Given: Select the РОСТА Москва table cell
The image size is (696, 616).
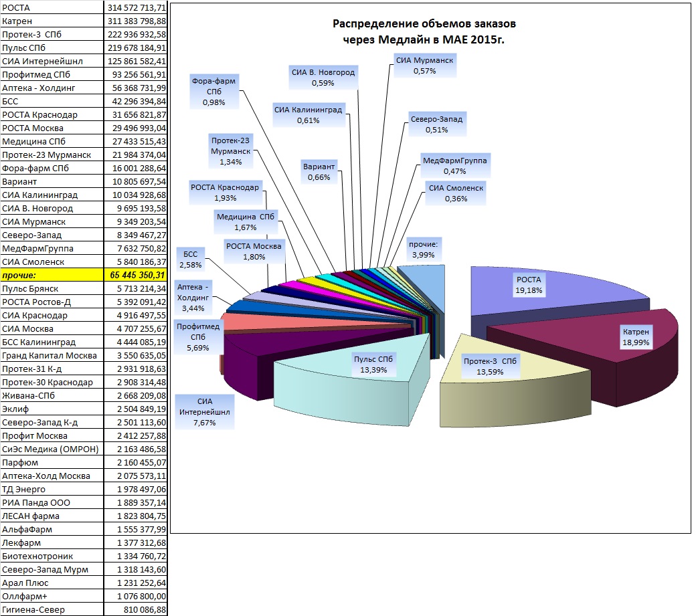Looking at the screenshot, I should pyautogui.click(x=52, y=128).
